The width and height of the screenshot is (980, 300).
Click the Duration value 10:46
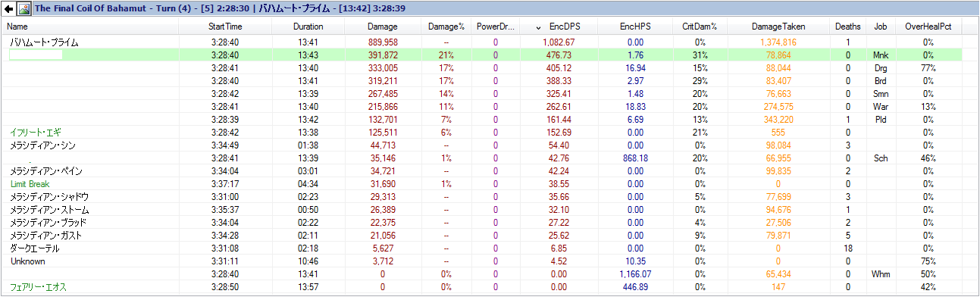point(308,261)
